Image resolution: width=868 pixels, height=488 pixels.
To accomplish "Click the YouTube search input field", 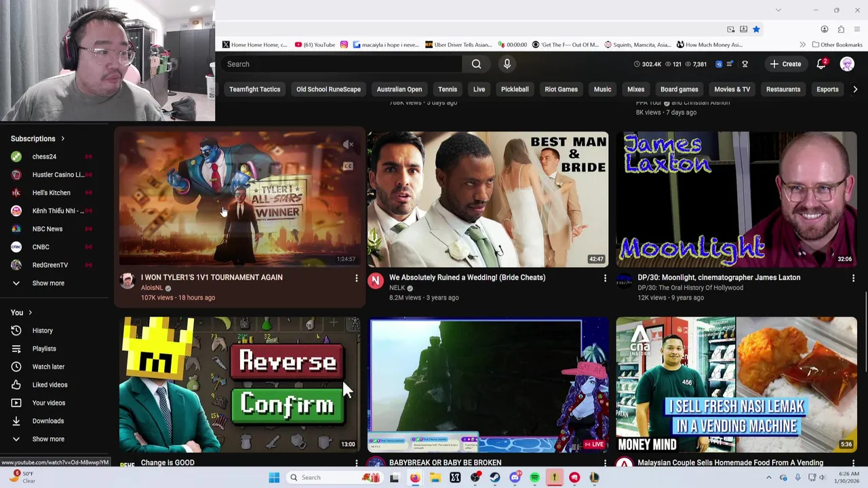I will point(341,64).
